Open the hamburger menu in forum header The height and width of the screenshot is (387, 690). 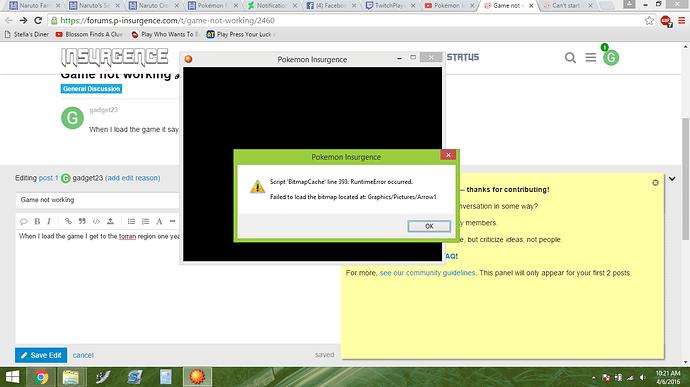(x=591, y=57)
